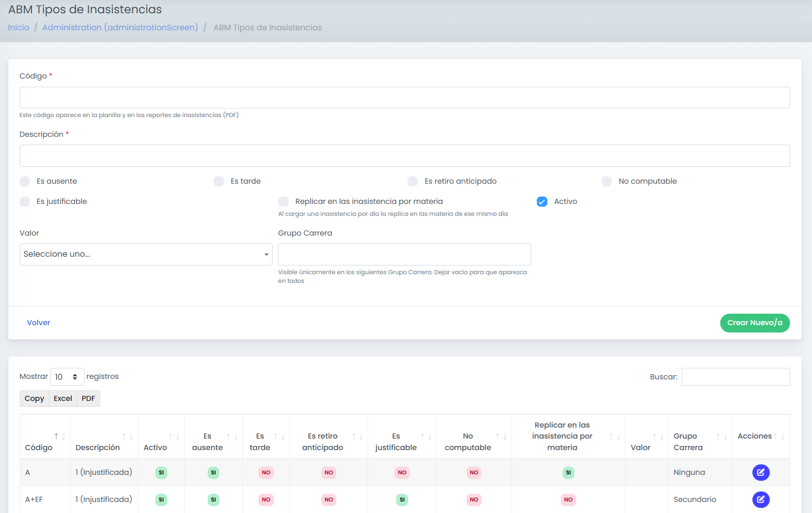Image resolution: width=812 pixels, height=513 pixels.
Task: Sort by Replicar en las inasistencia column
Action: (568, 436)
